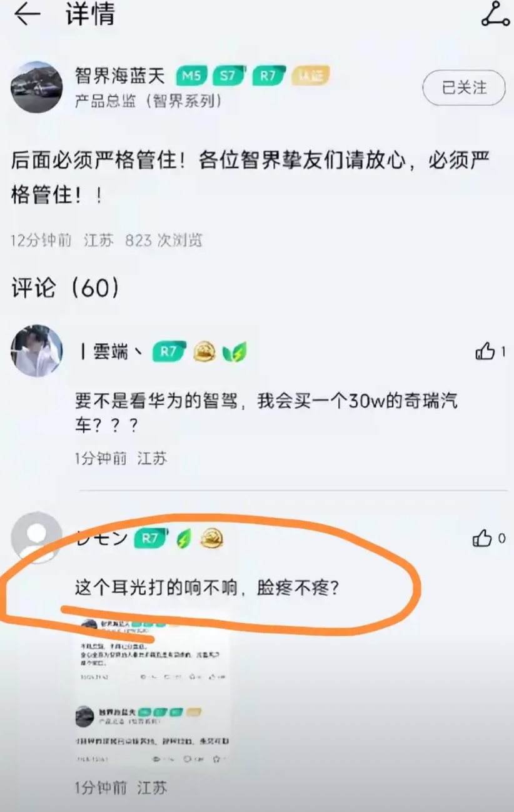Go back using the top-left arrow
Viewport: 514px width, 812px height.
(x=27, y=14)
